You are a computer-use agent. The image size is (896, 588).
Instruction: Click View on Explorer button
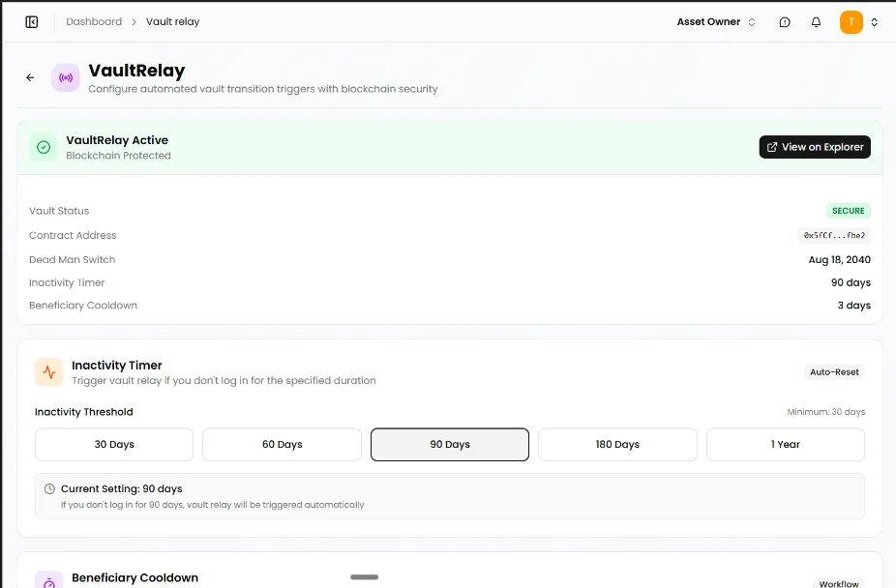pyautogui.click(x=815, y=147)
